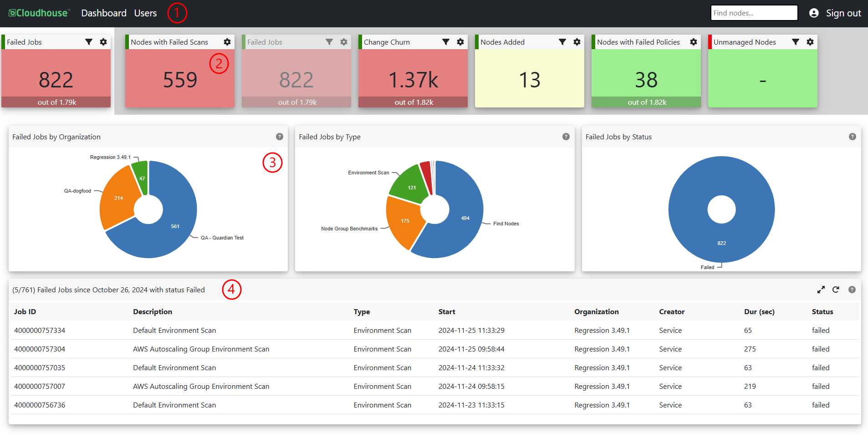Open job 4000000757334 row
The image size is (868, 438).
(x=435, y=330)
